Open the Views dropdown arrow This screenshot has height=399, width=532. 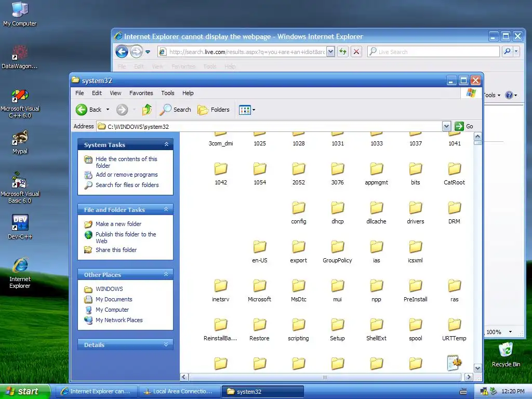254,110
